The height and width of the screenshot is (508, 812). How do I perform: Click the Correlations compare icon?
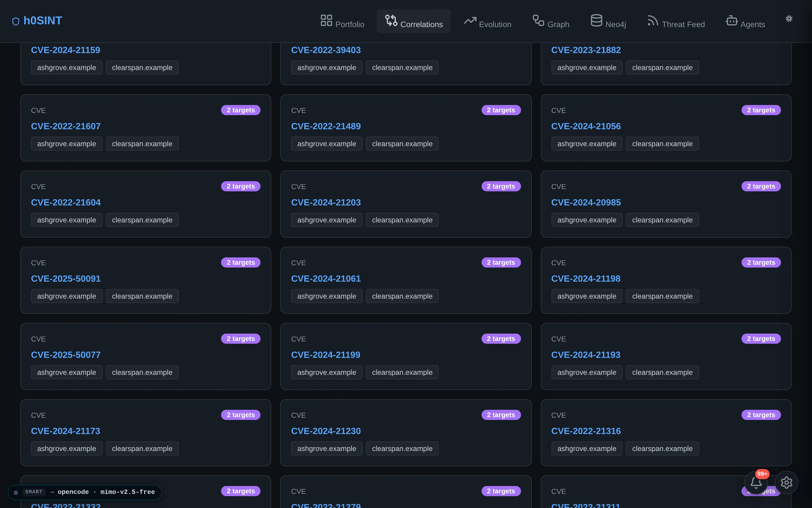tap(391, 20)
